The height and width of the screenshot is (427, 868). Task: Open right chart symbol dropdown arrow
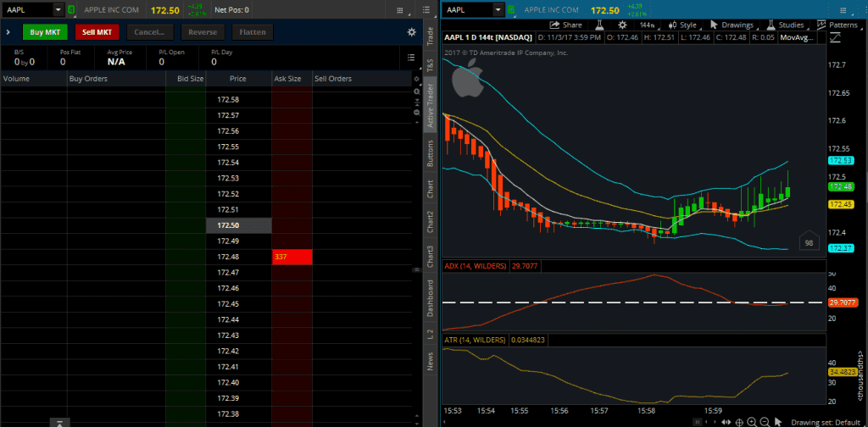(x=498, y=9)
